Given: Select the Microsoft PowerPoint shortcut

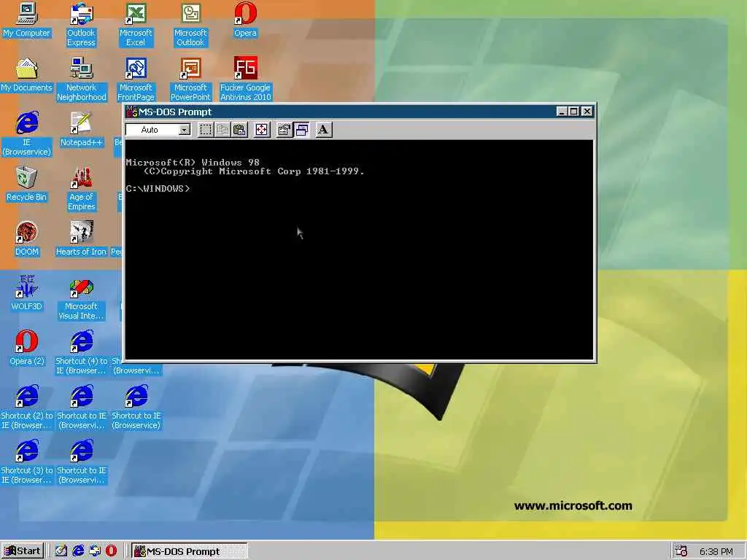Looking at the screenshot, I should pos(190,79).
